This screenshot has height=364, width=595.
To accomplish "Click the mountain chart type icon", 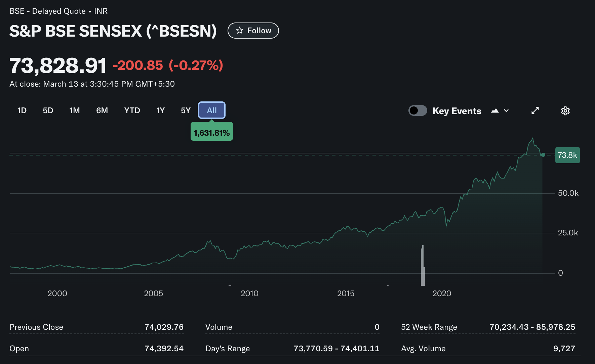I will click(x=494, y=111).
